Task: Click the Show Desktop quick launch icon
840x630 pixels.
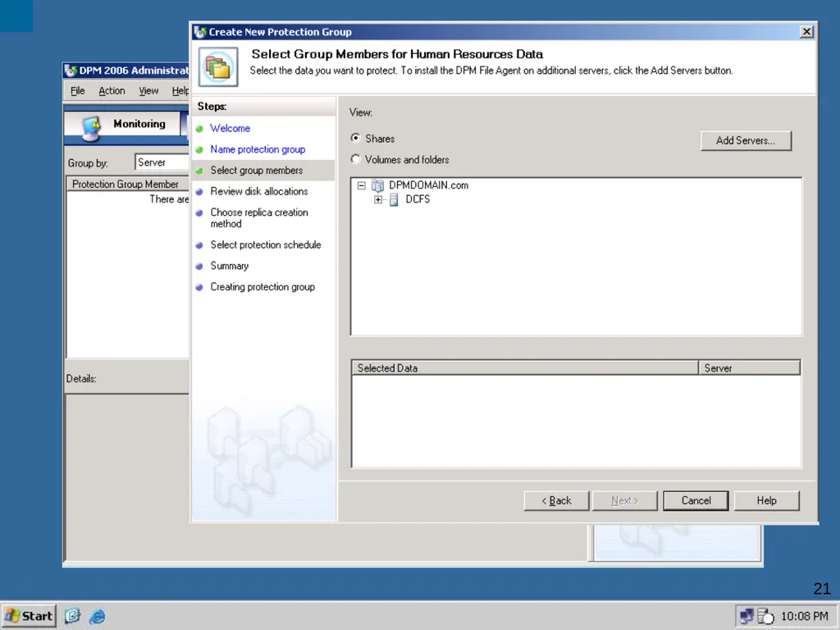Action: tap(72, 616)
